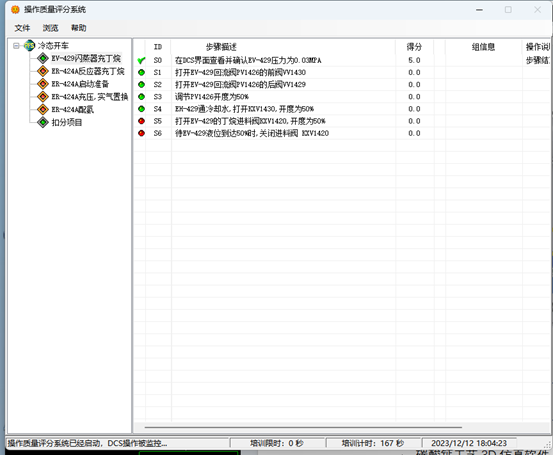Image resolution: width=553 pixels, height=455 pixels.
Task: Click the 得分 column header
Action: (x=414, y=47)
